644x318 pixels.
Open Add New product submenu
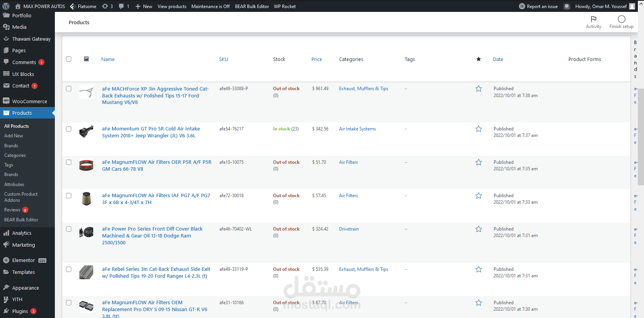tap(14, 135)
